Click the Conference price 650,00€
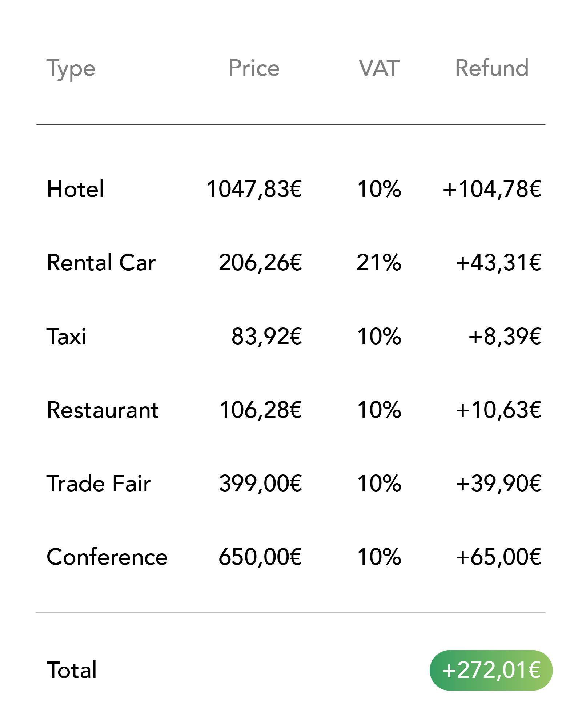 [x=260, y=557]
